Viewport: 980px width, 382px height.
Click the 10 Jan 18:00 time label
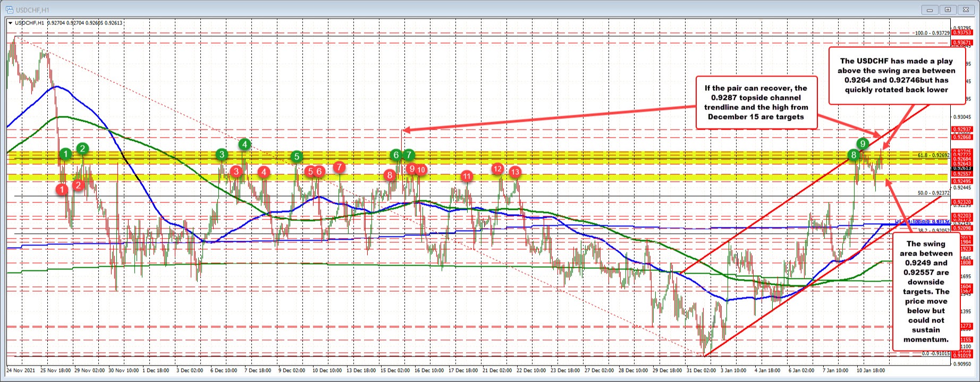[871, 370]
